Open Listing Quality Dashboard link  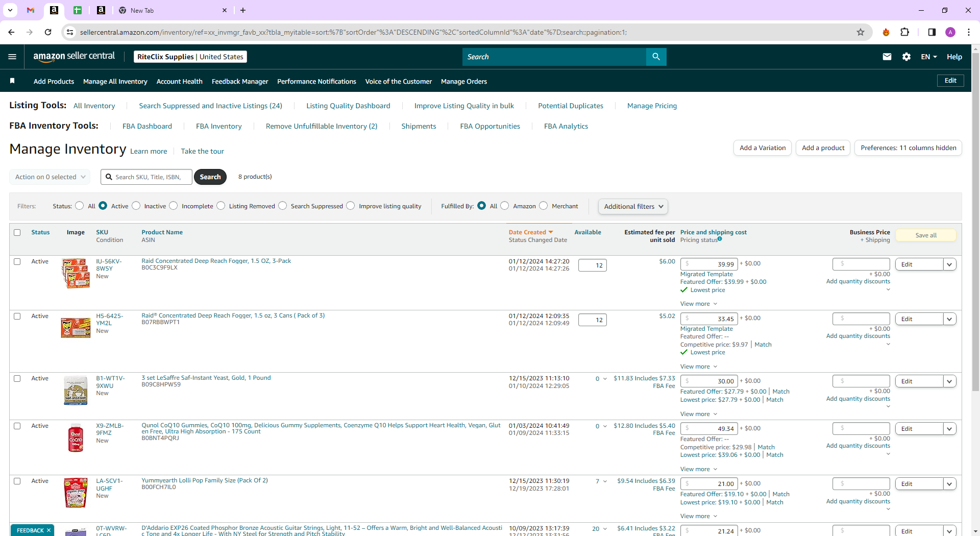coord(348,106)
